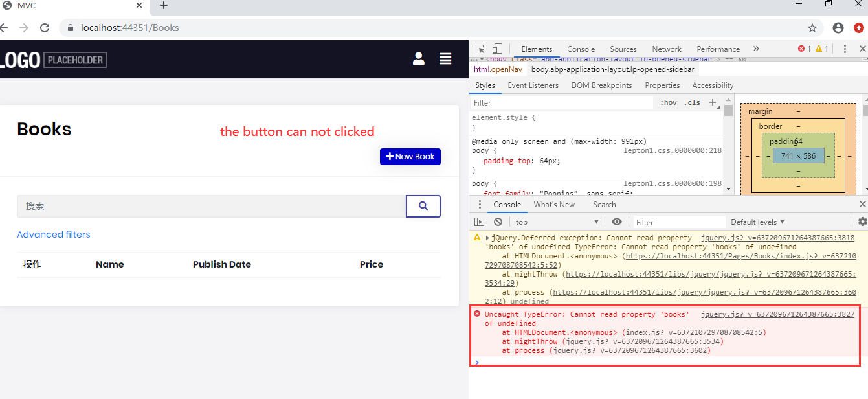Open the Event Listeners tab
This screenshot has height=399, width=868.
click(x=533, y=85)
